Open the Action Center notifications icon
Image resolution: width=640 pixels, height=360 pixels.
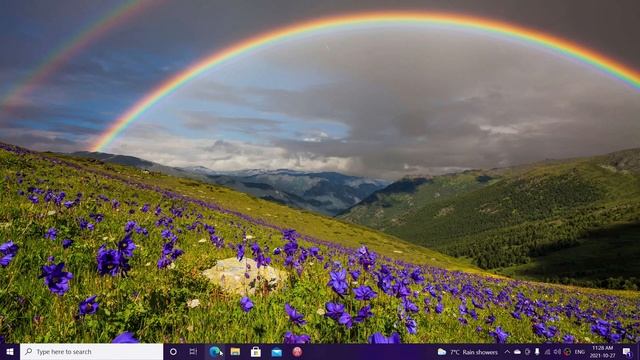click(x=627, y=352)
